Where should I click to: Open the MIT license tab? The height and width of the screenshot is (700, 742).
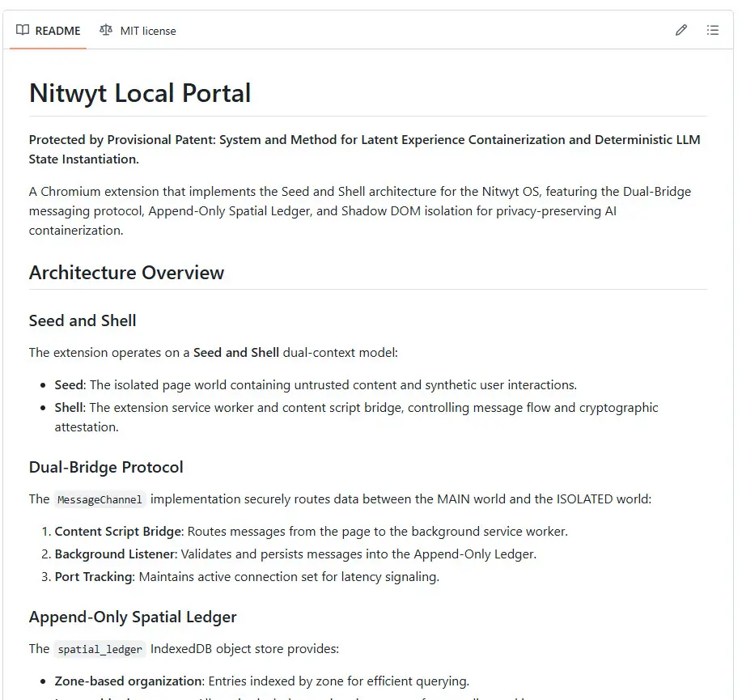point(138,31)
